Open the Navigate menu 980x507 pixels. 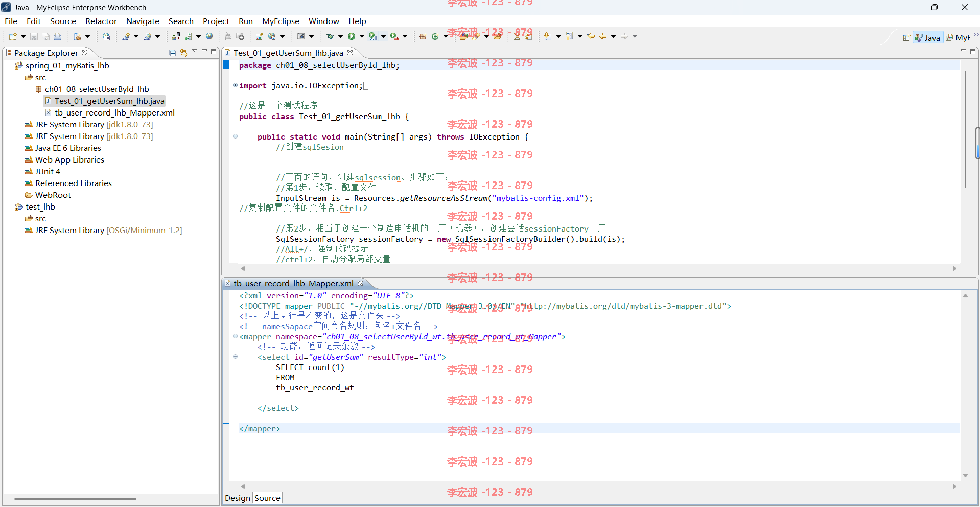pyautogui.click(x=143, y=21)
